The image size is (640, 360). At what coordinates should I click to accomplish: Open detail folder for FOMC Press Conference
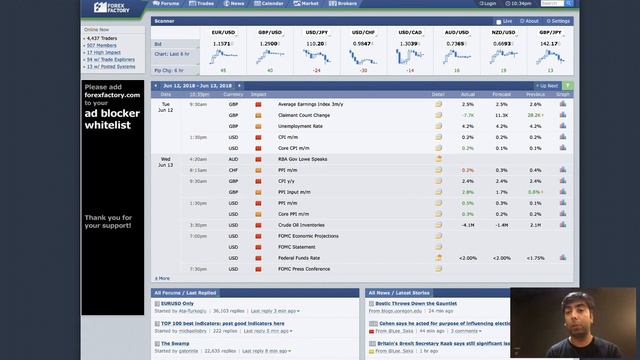click(438, 269)
